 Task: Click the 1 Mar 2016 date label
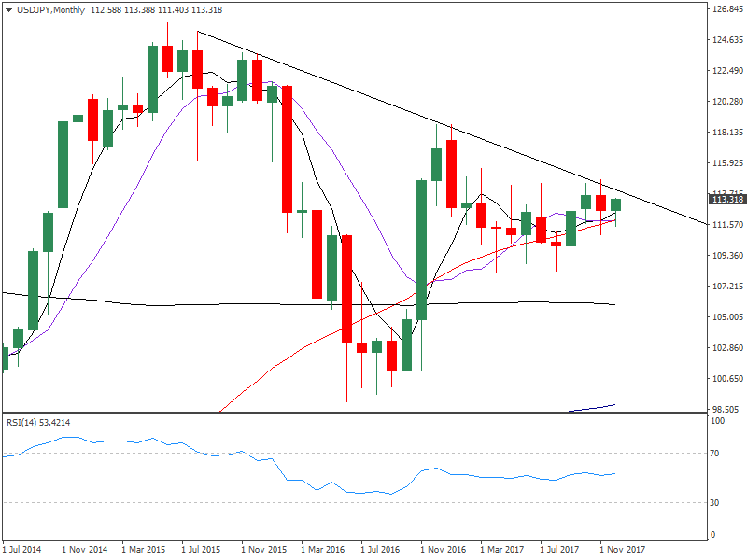coord(327,550)
